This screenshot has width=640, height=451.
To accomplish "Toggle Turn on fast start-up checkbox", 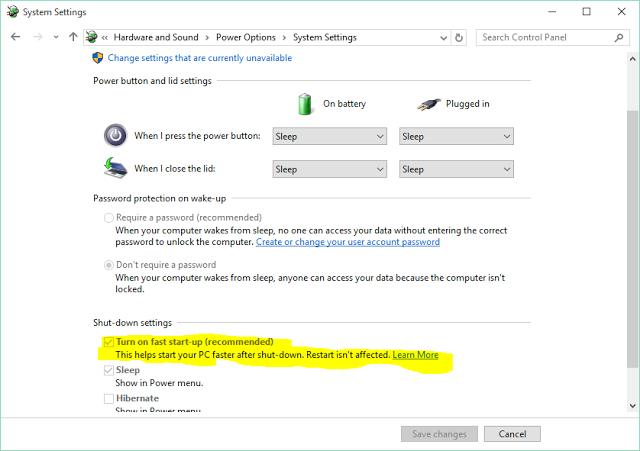I will pyautogui.click(x=108, y=342).
